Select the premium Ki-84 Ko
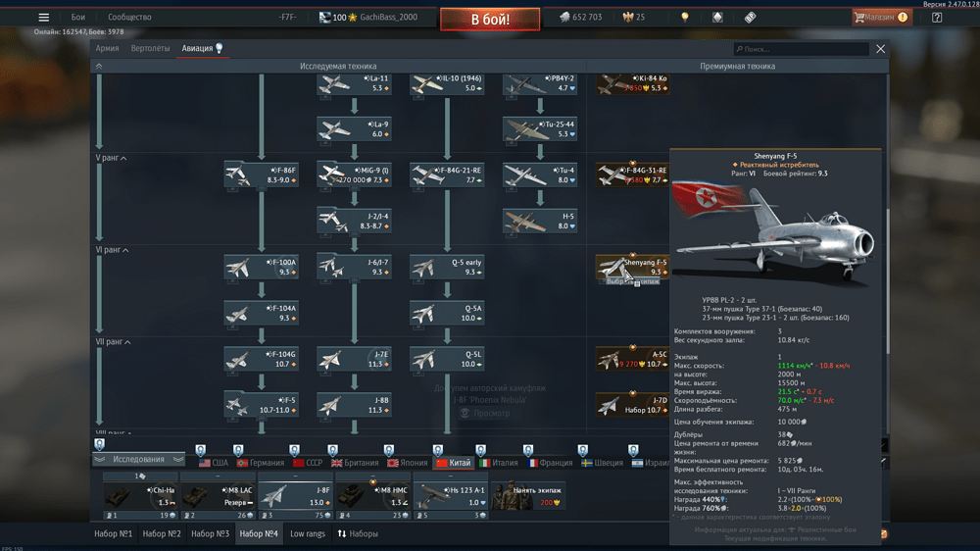The width and height of the screenshot is (980, 551). [632, 83]
